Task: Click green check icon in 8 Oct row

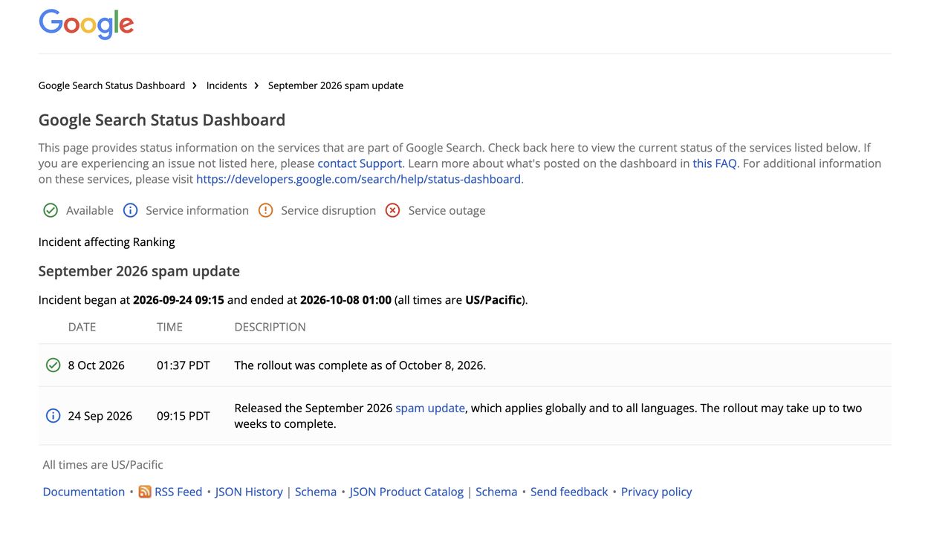Action: click(x=53, y=365)
